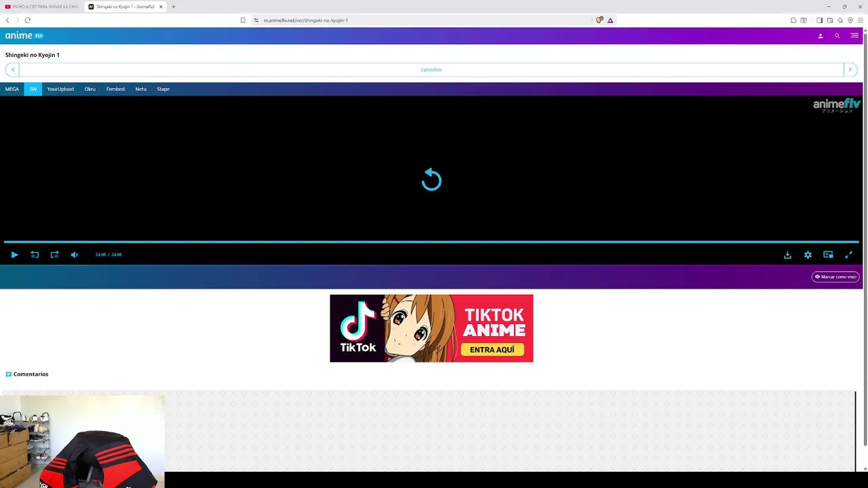This screenshot has height=488, width=868.
Task: Open the browser main menu
Action: 861,20
